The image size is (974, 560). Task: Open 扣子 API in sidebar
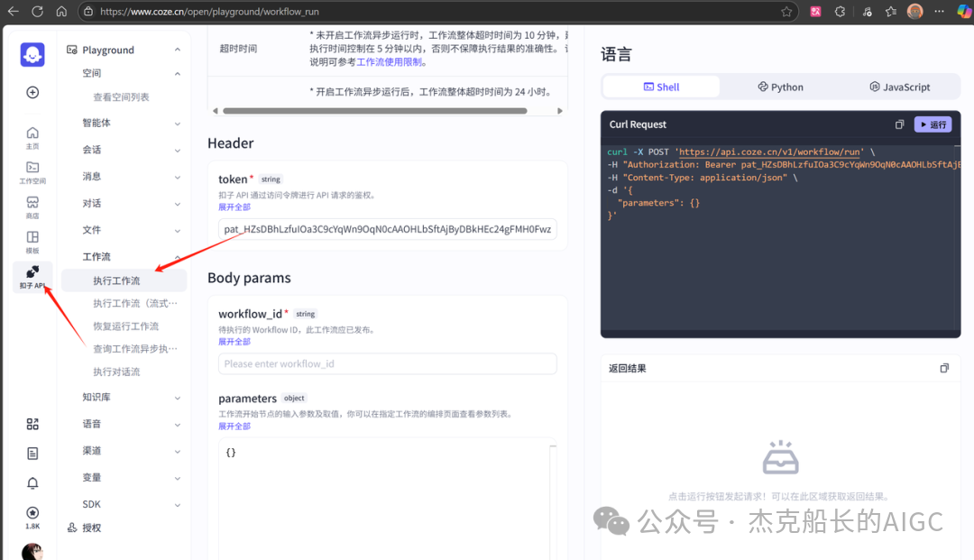pyautogui.click(x=32, y=277)
